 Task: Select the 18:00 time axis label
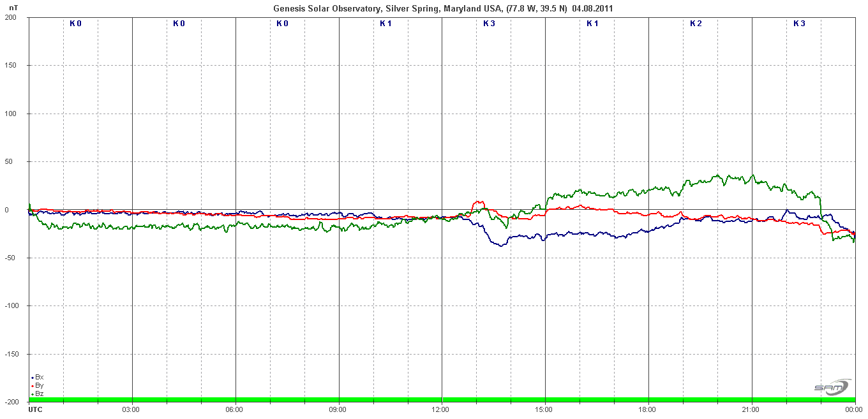coord(647,409)
